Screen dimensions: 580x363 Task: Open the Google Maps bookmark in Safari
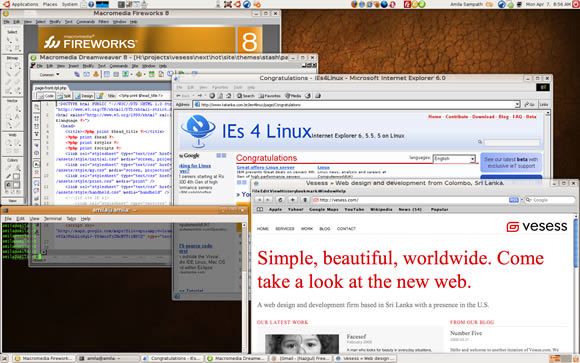tap(324, 209)
